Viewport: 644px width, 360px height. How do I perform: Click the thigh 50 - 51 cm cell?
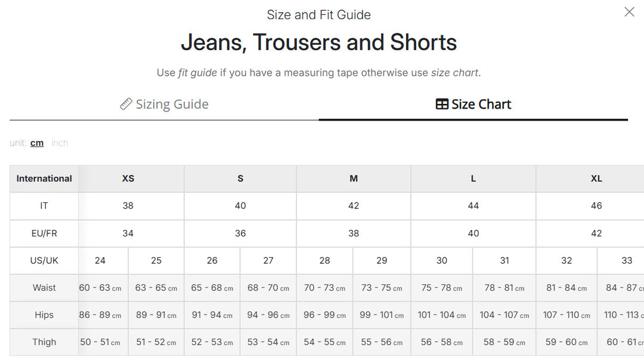point(100,342)
